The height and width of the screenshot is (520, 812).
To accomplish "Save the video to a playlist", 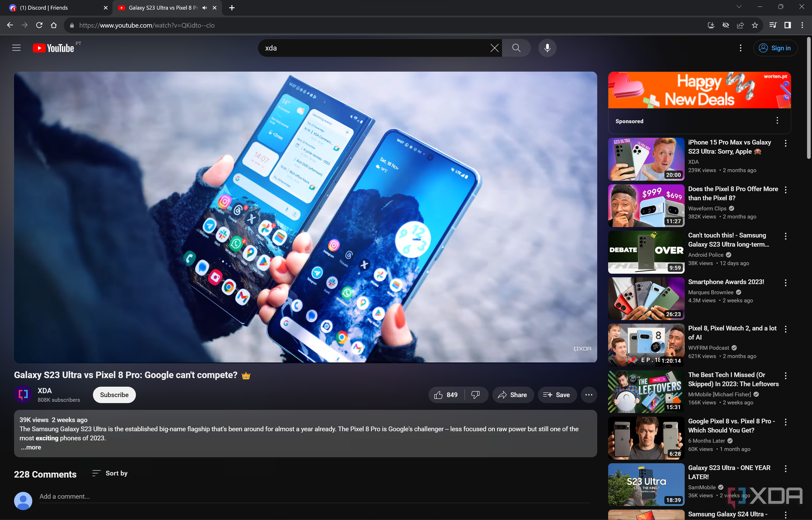I will coord(557,395).
